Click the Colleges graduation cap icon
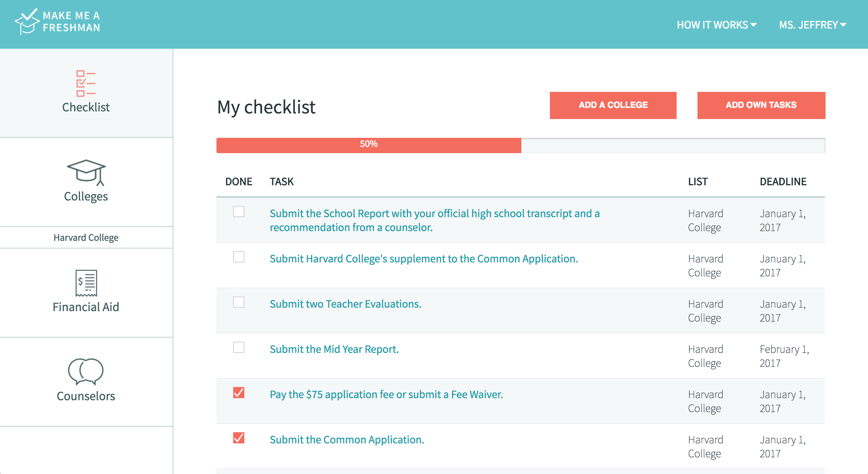868x474 pixels. pos(86,172)
